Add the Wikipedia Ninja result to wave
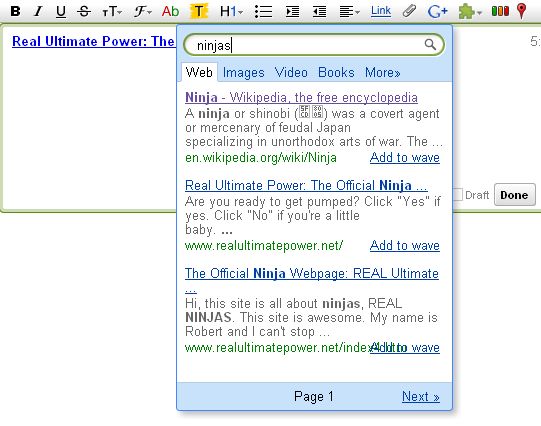The image size is (541, 426). pos(405,158)
